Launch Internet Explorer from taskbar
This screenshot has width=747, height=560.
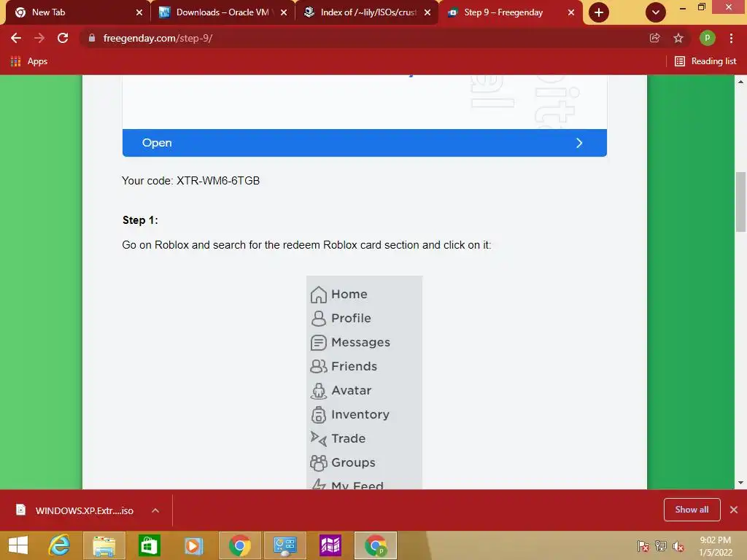point(60,545)
